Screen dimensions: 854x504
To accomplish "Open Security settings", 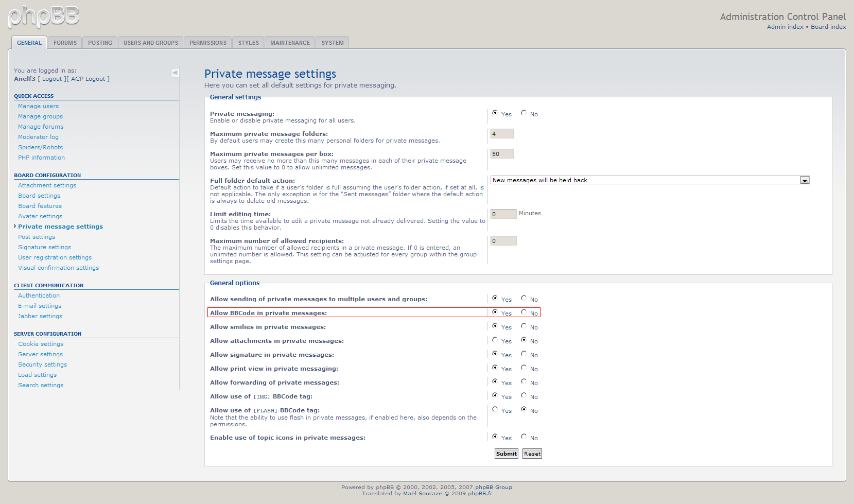I will point(42,364).
